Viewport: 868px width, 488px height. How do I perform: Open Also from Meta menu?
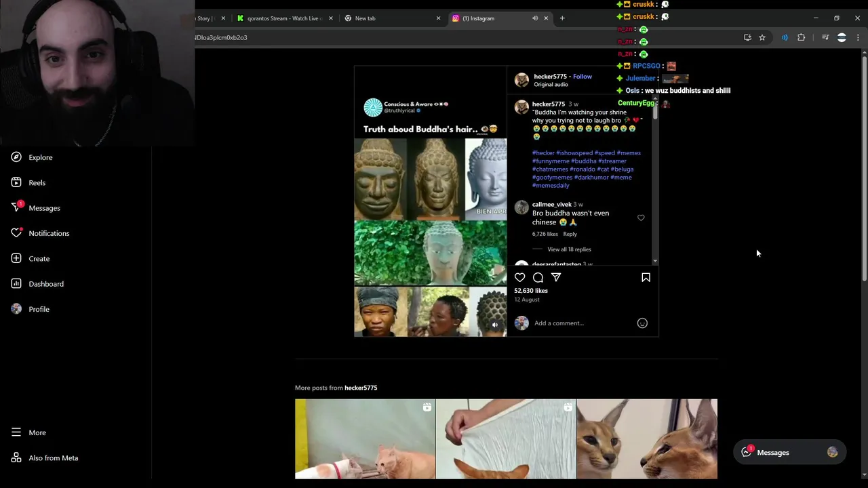tap(45, 458)
